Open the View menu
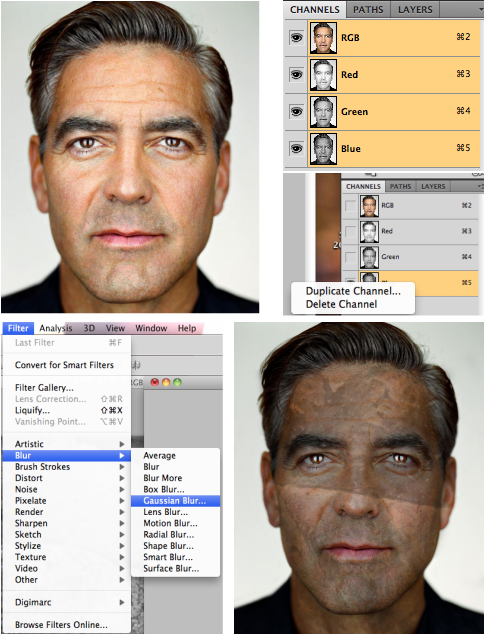This screenshot has height=635, width=485. [115, 328]
